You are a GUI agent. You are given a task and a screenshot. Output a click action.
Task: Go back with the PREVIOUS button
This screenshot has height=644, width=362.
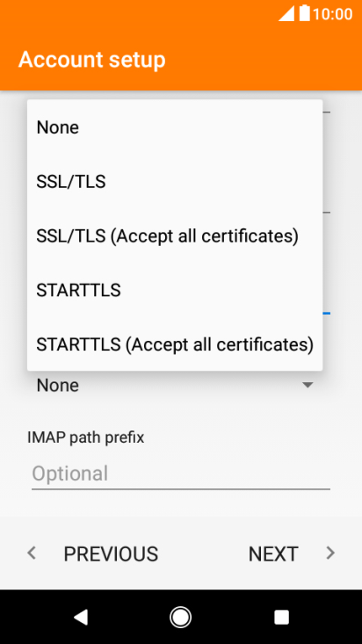coord(93,554)
